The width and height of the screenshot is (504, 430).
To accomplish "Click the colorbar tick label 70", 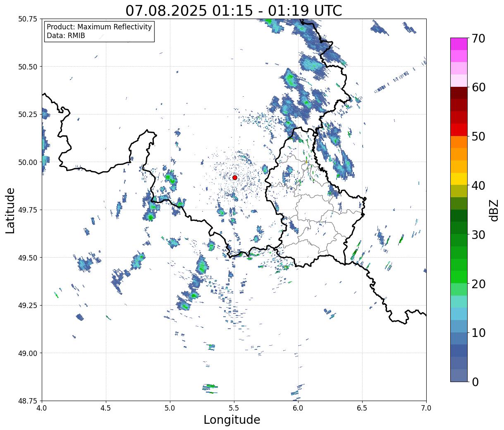I will point(478,38).
